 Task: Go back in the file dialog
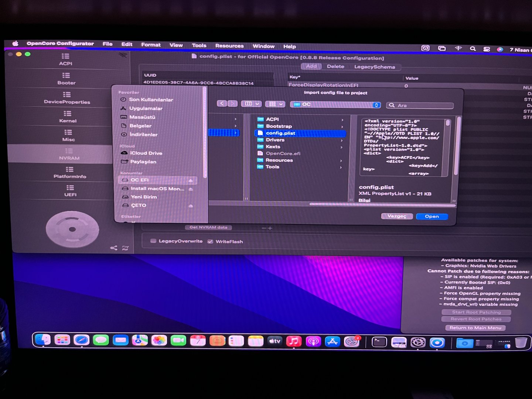[222, 103]
